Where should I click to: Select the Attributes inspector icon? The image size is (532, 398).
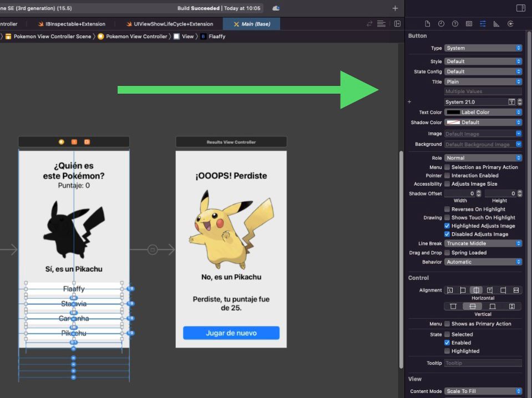483,24
